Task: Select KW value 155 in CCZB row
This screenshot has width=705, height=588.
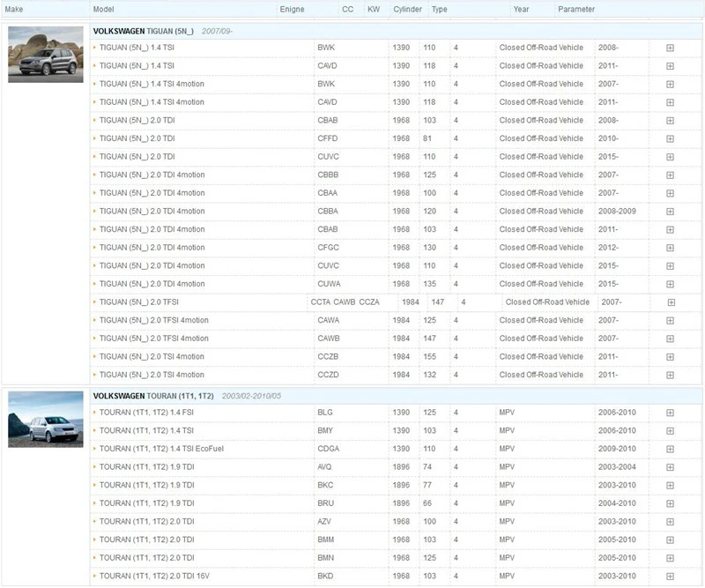Action: [x=429, y=357]
